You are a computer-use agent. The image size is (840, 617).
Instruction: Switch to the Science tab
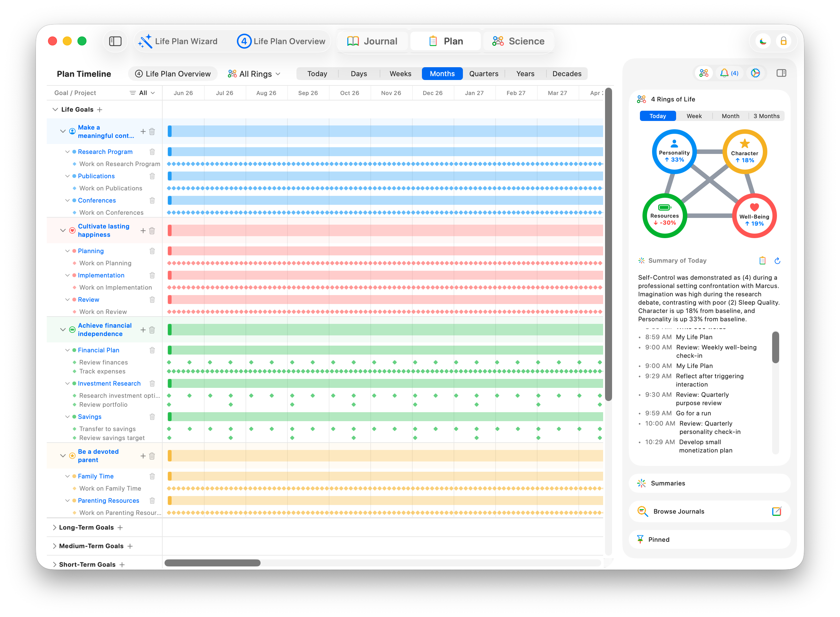click(x=518, y=41)
